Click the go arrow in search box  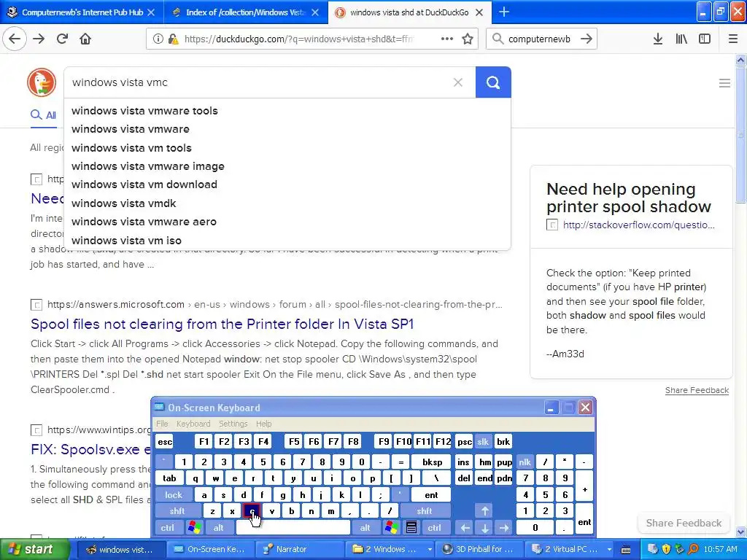click(x=587, y=39)
